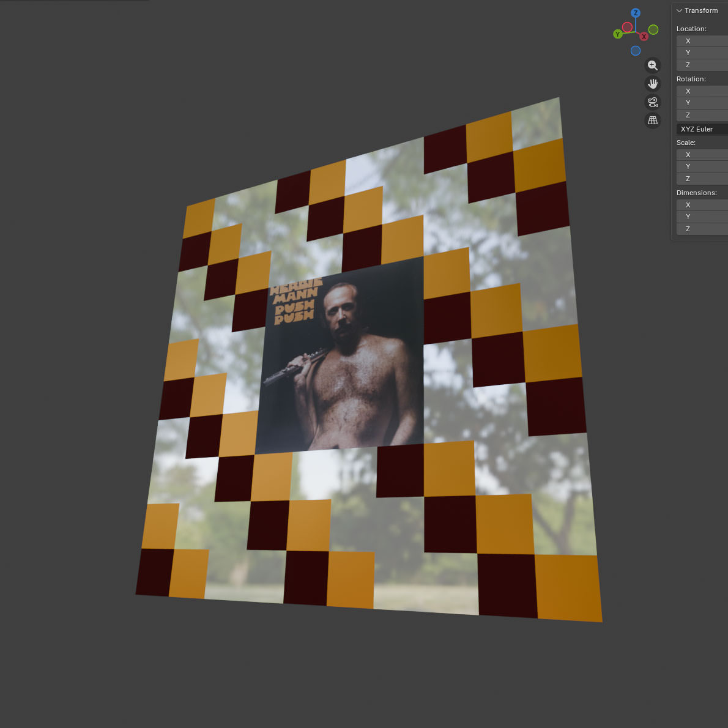Viewport: 728px width, 728px height.
Task: Click the Location Z field
Action: tap(702, 65)
